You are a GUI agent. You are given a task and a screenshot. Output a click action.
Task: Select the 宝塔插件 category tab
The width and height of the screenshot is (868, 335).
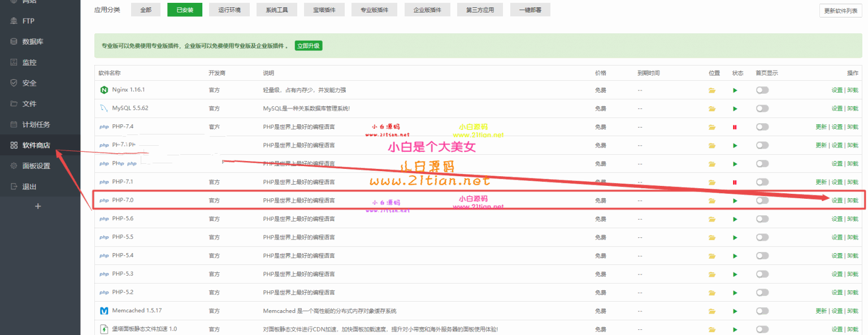(x=324, y=10)
